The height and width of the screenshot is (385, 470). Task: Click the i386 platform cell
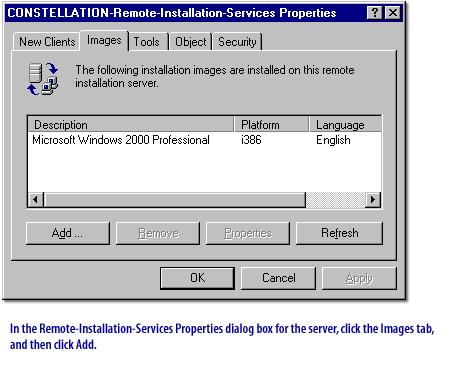(x=251, y=140)
